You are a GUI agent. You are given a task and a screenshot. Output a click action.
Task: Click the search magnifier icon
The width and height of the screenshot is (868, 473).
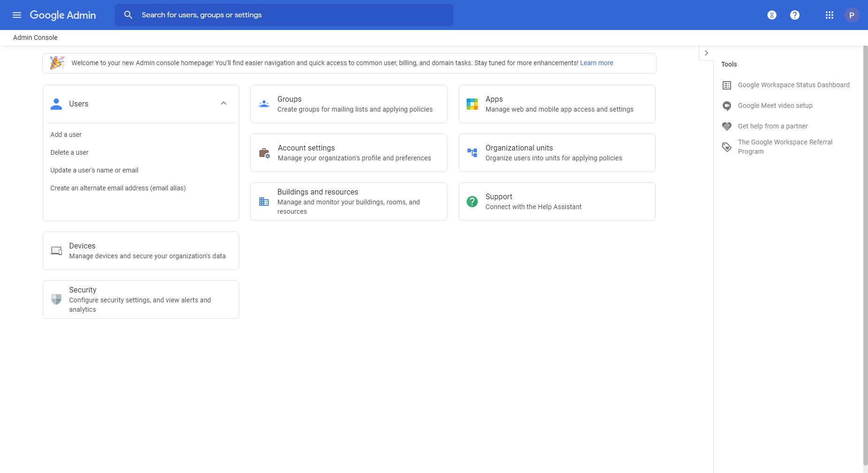(128, 15)
